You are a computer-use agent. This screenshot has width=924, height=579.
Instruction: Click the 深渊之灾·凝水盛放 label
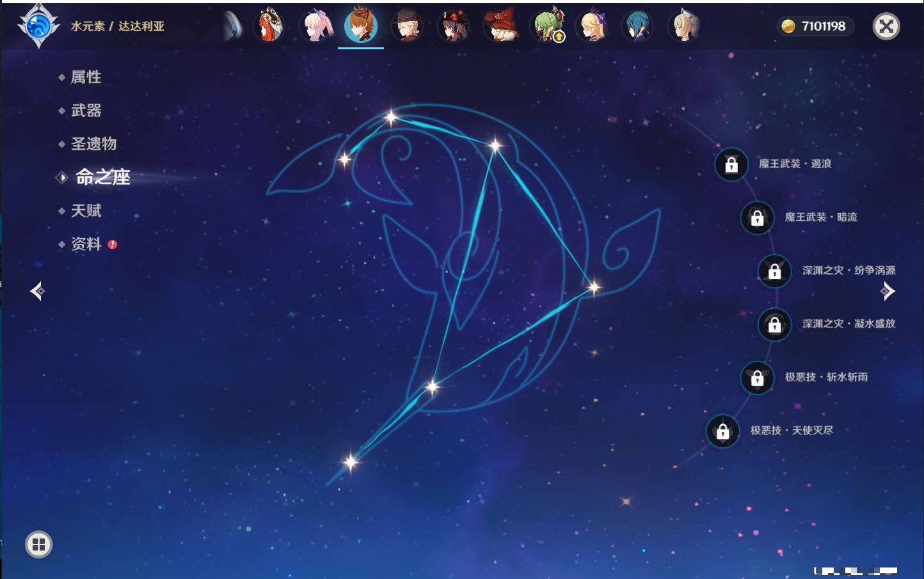coord(849,324)
